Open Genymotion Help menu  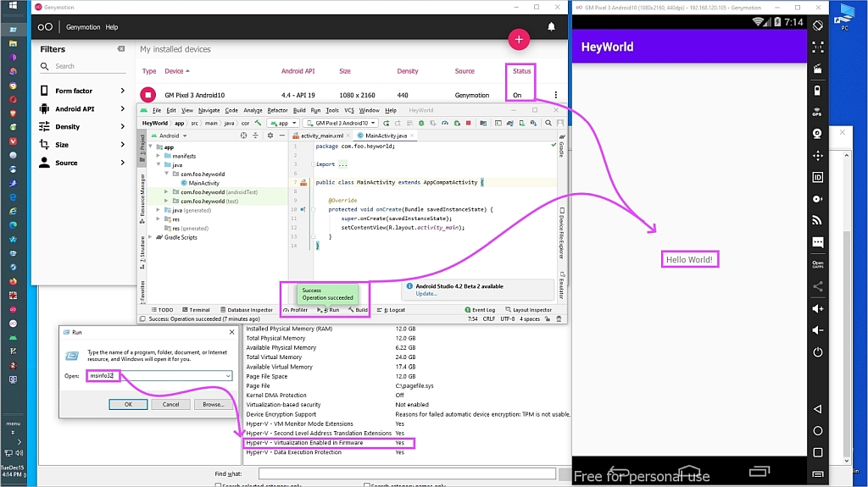coord(112,27)
